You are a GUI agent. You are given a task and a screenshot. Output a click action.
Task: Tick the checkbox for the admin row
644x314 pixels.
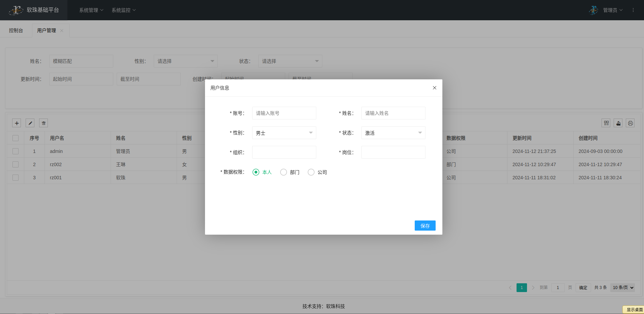[x=16, y=151]
